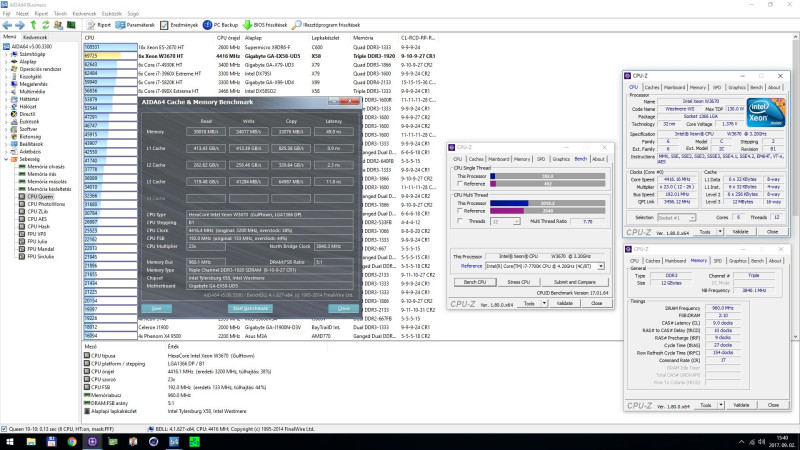Screen dimensions: 800x450
Task: Open the Fájl menu
Action: [x=6, y=14]
